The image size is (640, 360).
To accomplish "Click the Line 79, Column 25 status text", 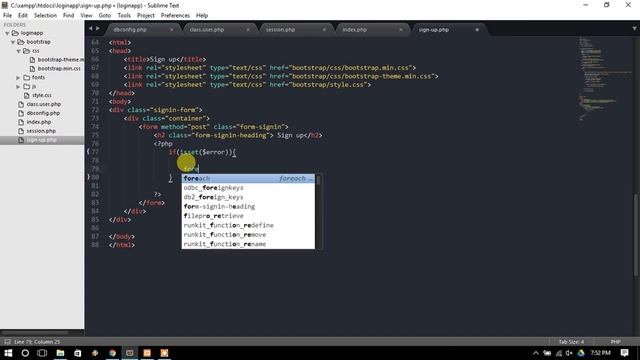I will [37, 342].
